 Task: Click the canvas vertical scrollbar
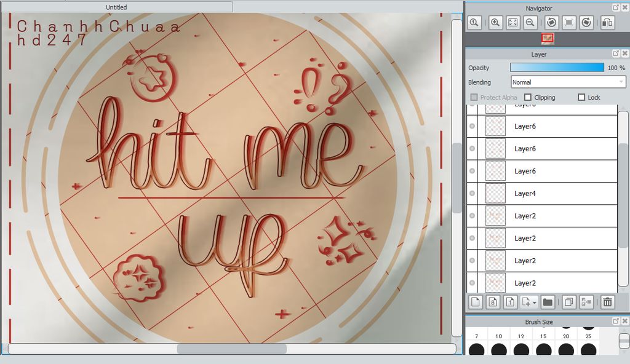[x=457, y=178]
